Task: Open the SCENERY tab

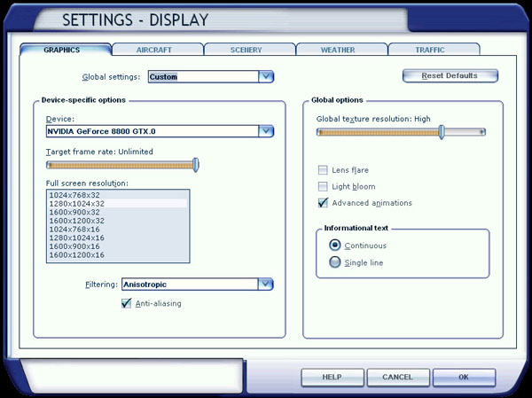Action: pyautogui.click(x=250, y=50)
